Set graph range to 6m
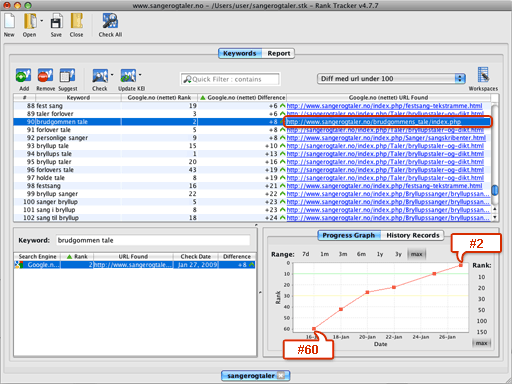Screen dimensions: 512x384 (x=361, y=254)
